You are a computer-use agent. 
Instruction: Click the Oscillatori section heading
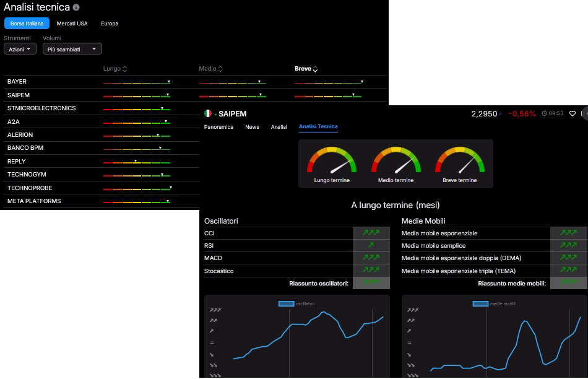pos(221,221)
